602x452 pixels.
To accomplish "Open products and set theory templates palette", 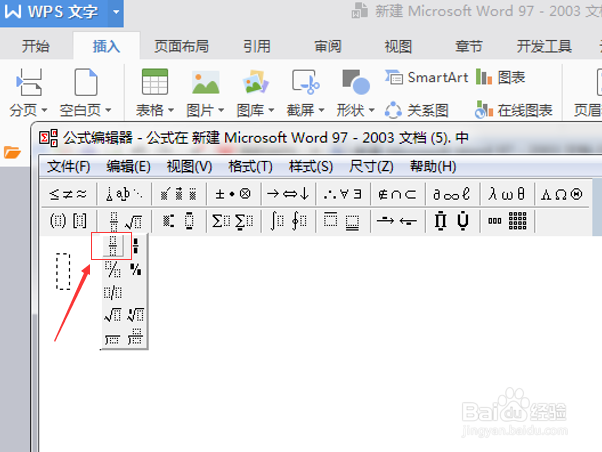I will coord(452,221).
